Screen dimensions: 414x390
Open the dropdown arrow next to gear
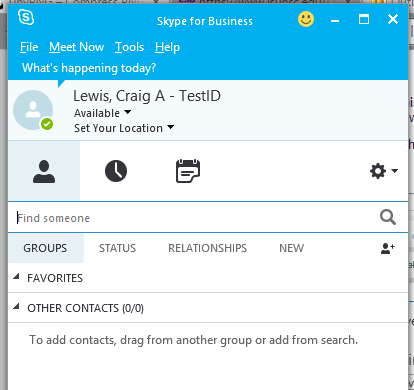coord(395,171)
